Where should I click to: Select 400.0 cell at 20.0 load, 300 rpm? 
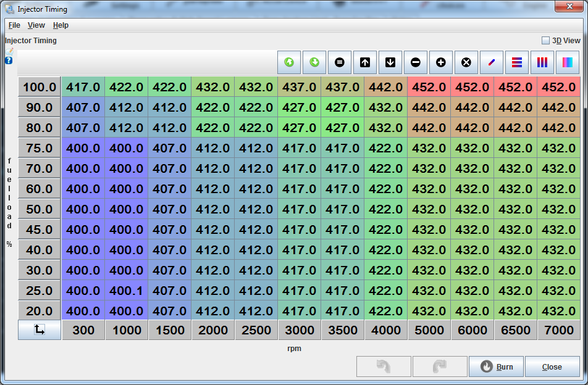(83, 310)
